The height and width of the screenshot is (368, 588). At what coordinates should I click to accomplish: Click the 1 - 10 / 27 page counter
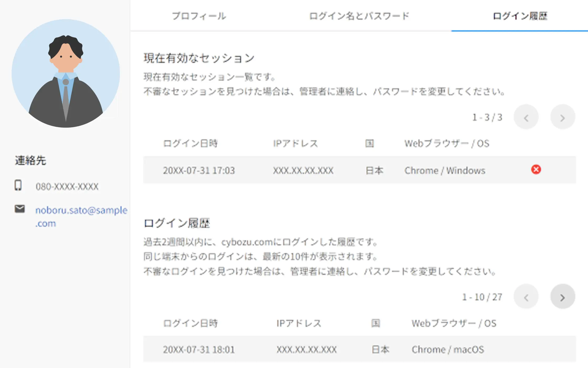(x=482, y=297)
